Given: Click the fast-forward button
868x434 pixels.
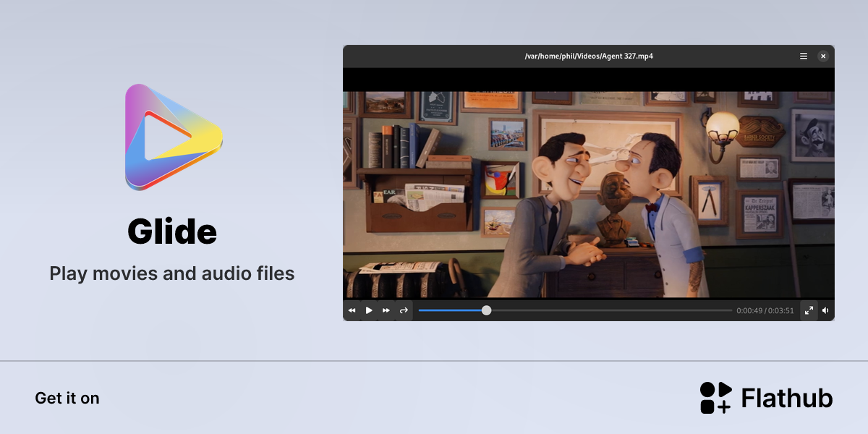Looking at the screenshot, I should pyautogui.click(x=386, y=310).
